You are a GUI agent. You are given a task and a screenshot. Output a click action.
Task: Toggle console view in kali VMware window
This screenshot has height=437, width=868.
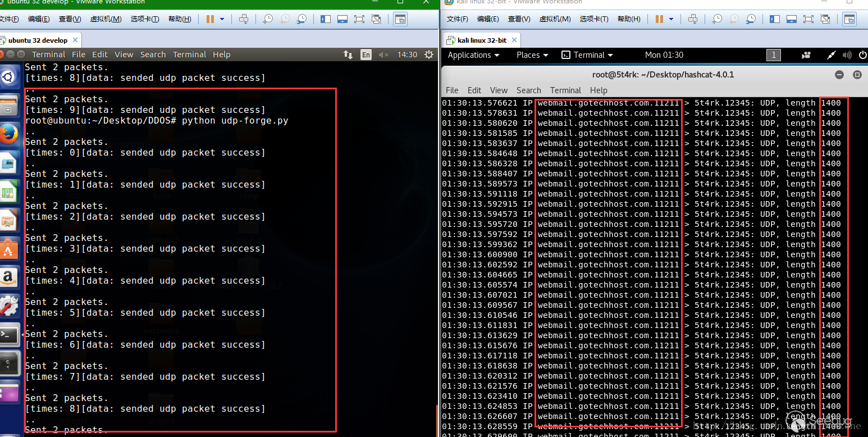[849, 19]
